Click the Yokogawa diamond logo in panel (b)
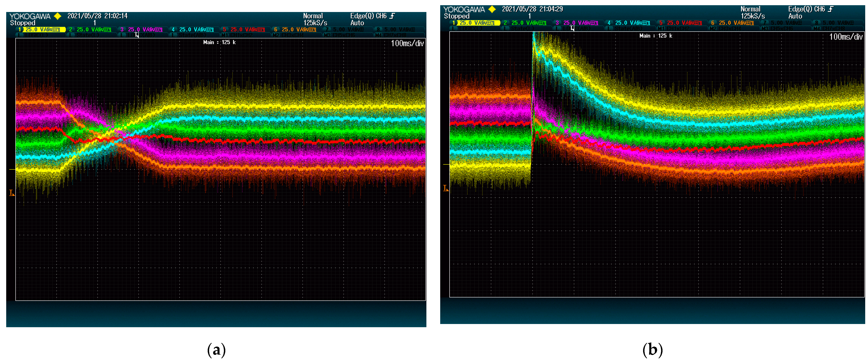The width and height of the screenshot is (868, 362). point(492,9)
